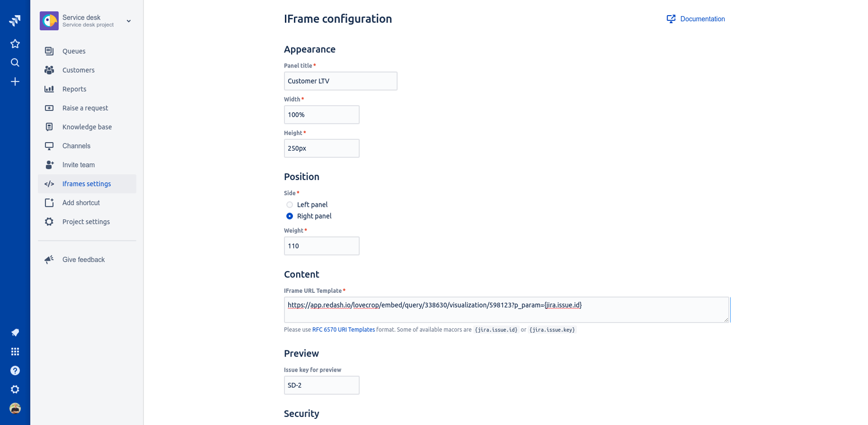Click the IFrame URL Template text area
This screenshot has width=868, height=425.
coord(506,310)
